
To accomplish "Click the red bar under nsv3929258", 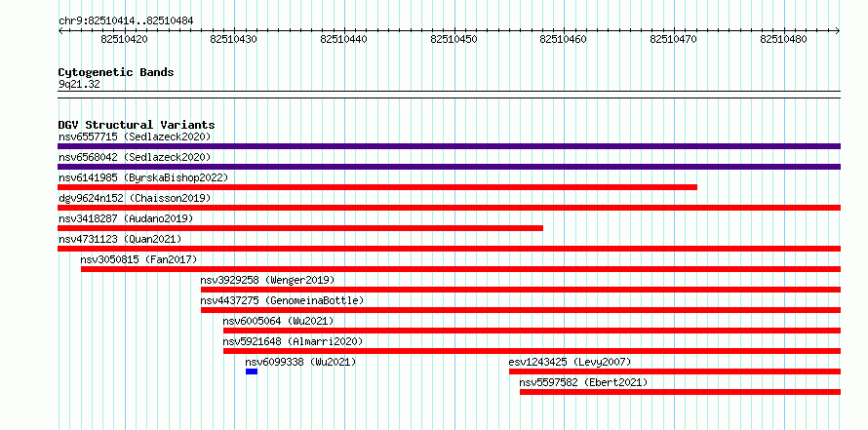I will point(521,290).
